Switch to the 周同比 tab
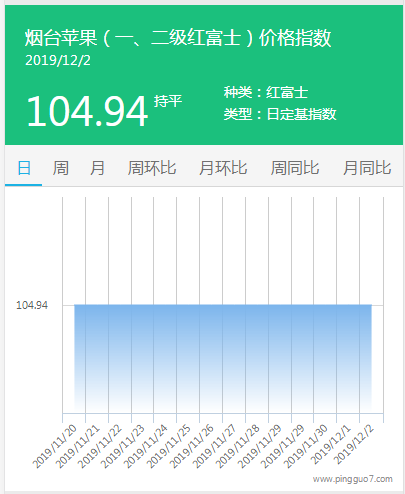Viewport: 405px width, 494px height. point(295,168)
